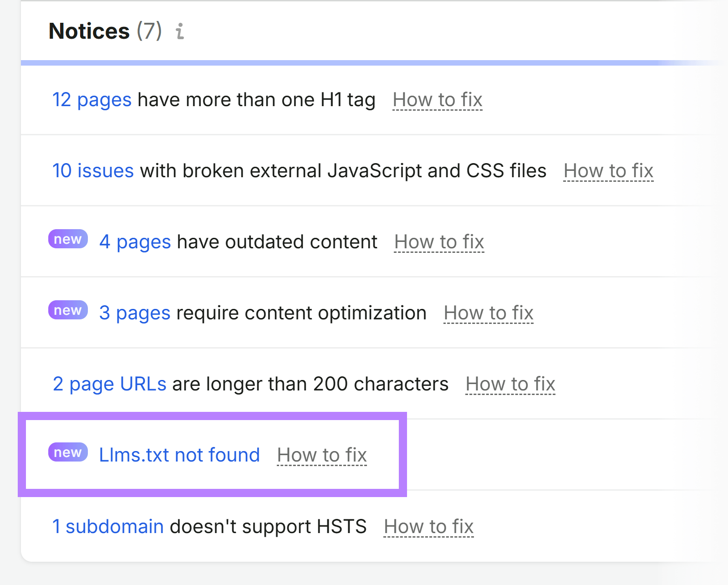
Task: Click the text 'have more than one H1 tag'
Action: 256,100
